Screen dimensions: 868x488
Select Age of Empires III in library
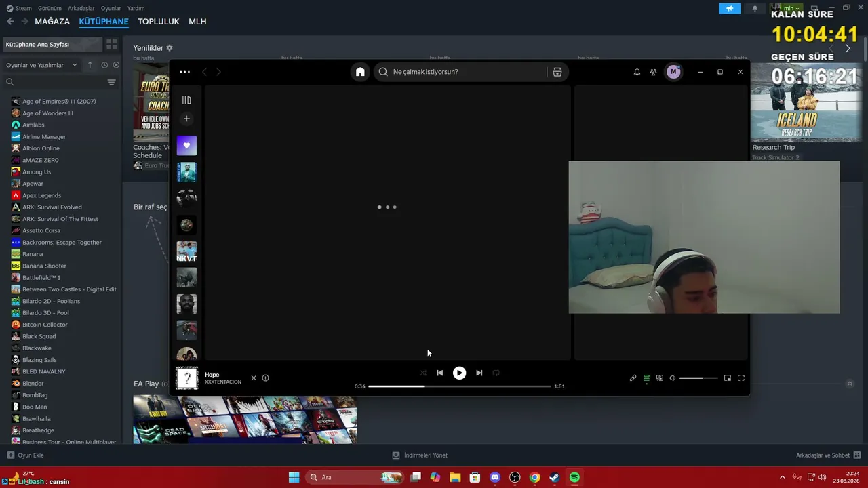(x=59, y=102)
